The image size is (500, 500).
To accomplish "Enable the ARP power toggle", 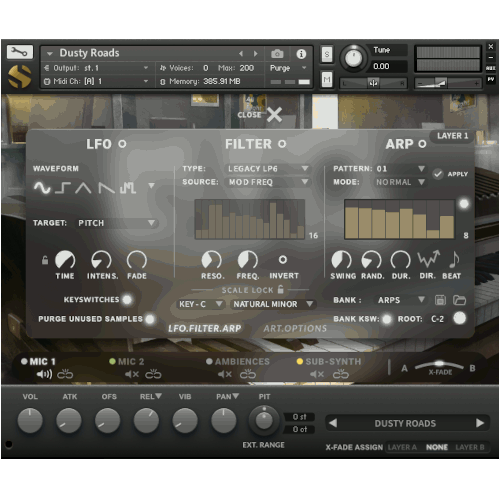I will [422, 144].
